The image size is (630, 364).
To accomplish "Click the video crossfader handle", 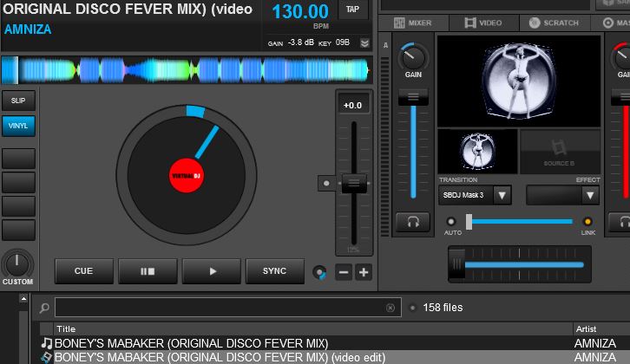I will pyautogui.click(x=469, y=222).
